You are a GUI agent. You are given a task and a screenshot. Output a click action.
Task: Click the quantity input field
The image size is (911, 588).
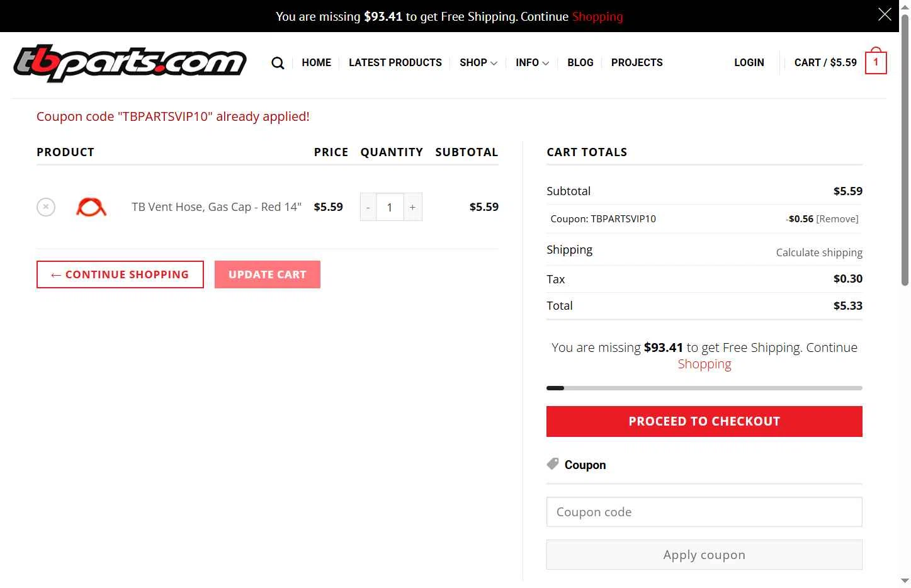390,207
